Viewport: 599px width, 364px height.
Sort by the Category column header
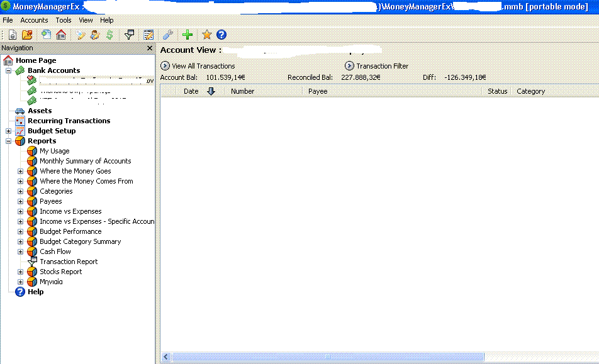coord(530,91)
